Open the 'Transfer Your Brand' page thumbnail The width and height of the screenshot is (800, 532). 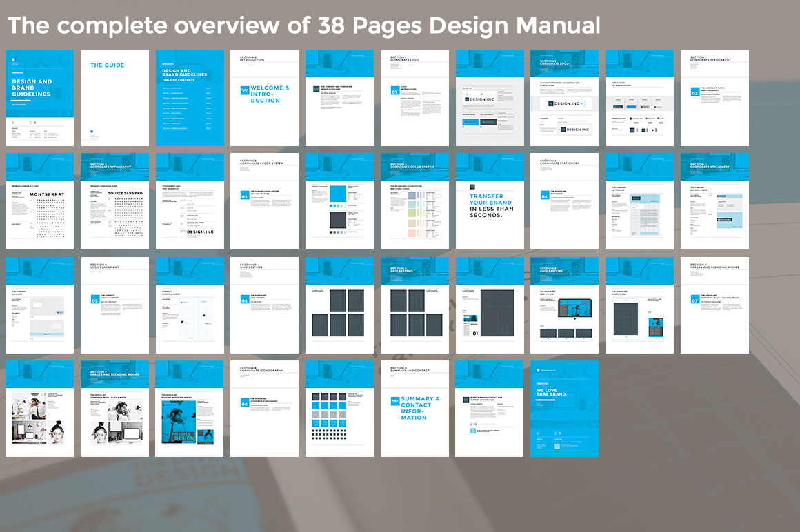[x=490, y=201]
